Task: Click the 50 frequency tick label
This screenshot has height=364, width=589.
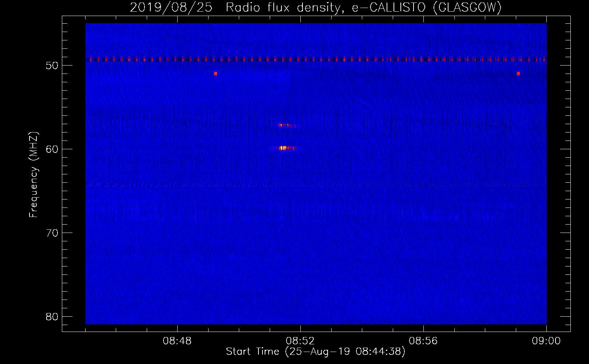Action: click(52, 66)
